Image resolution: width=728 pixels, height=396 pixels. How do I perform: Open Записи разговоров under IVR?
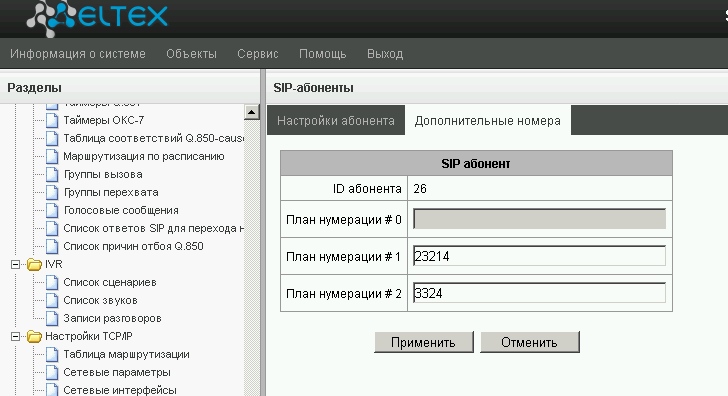pos(112,318)
